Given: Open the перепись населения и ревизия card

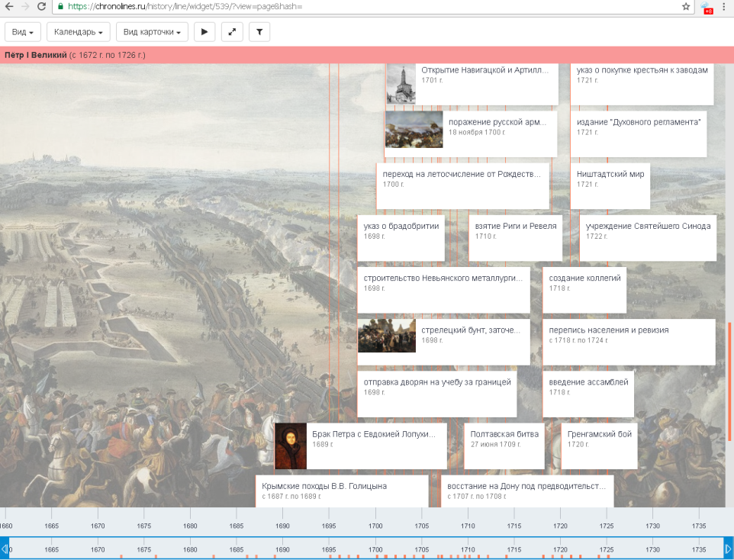Looking at the screenshot, I should click(x=629, y=342).
